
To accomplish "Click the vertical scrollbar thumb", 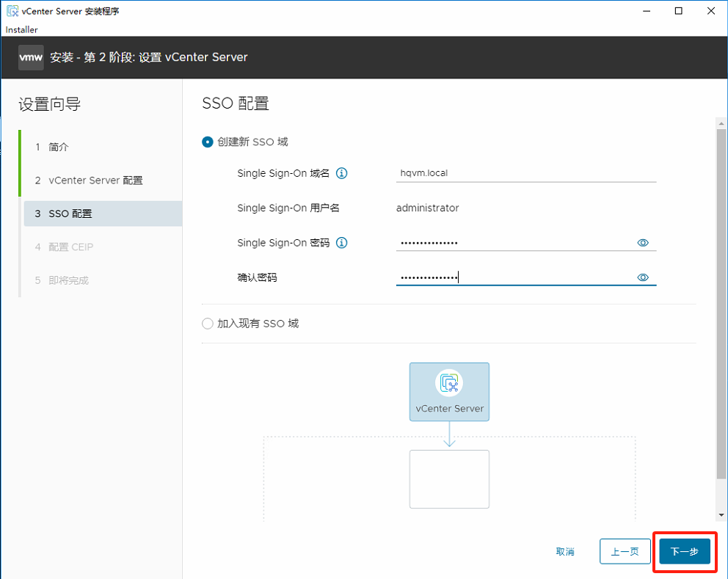I will click(x=721, y=304).
